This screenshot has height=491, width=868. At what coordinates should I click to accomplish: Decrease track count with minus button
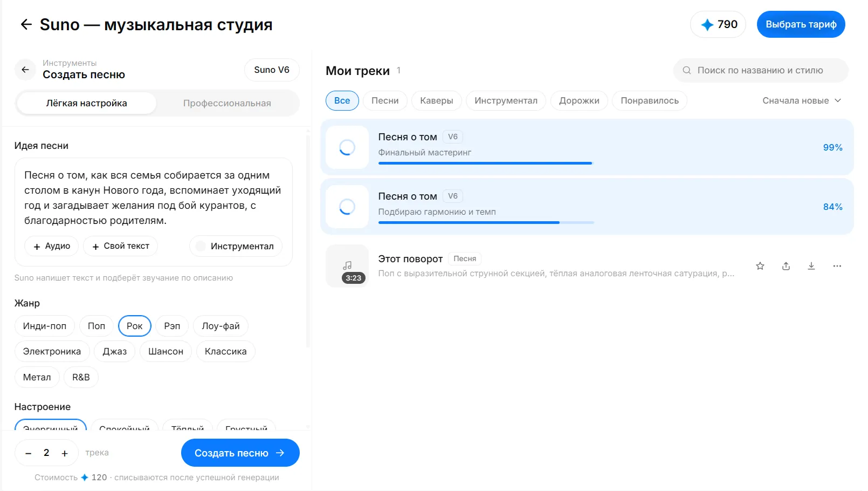click(x=29, y=453)
